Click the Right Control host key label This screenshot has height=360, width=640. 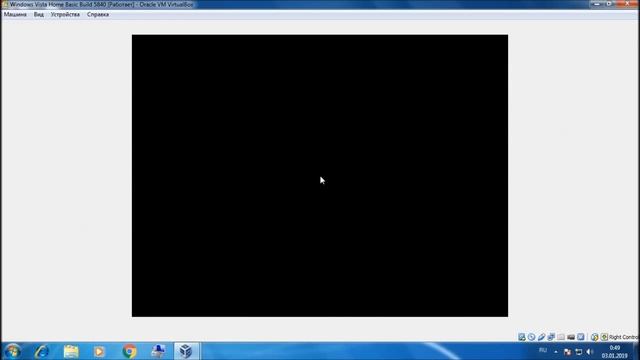tap(624, 337)
